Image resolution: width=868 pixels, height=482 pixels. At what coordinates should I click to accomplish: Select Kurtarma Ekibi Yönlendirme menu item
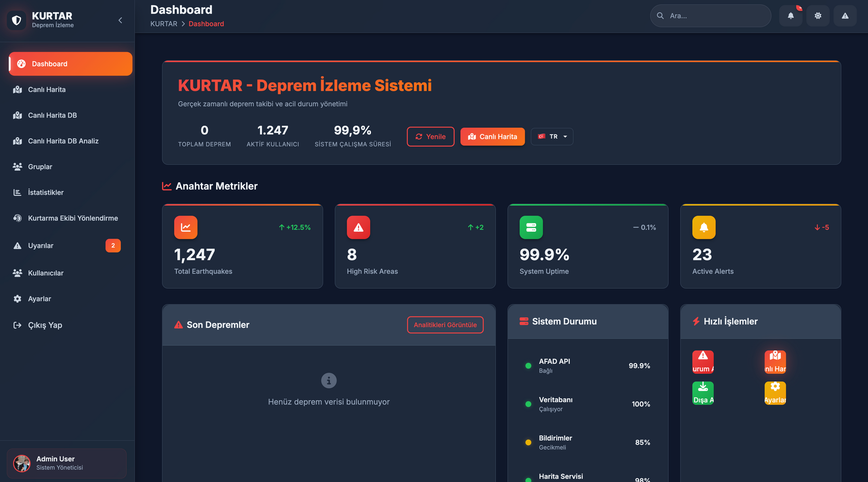[73, 218]
